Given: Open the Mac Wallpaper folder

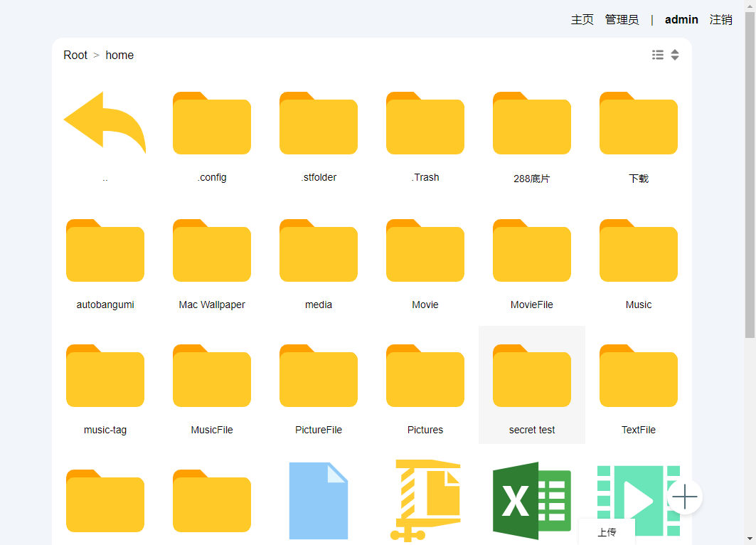Looking at the screenshot, I should [212, 264].
